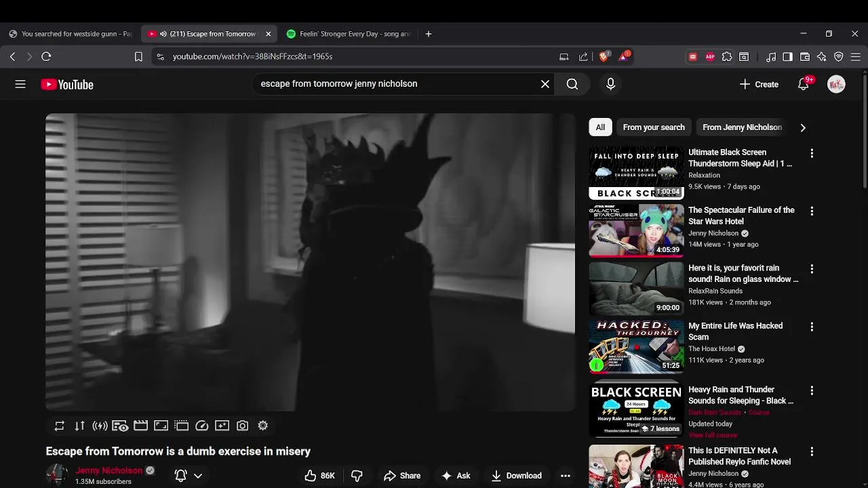
Task: Toggle the pop-up player dashed-window icon
Action: (x=181, y=426)
